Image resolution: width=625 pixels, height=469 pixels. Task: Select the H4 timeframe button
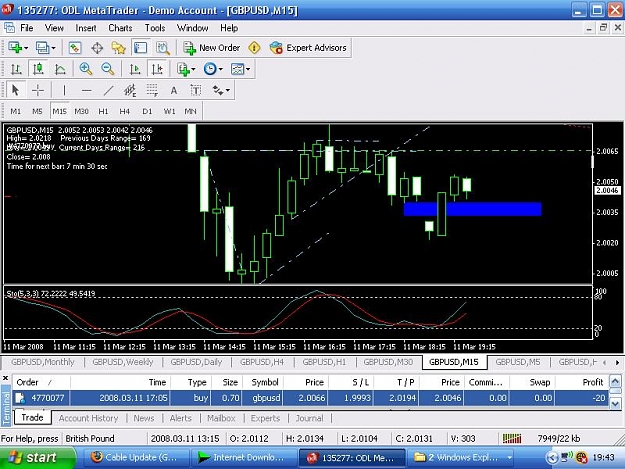click(x=125, y=111)
